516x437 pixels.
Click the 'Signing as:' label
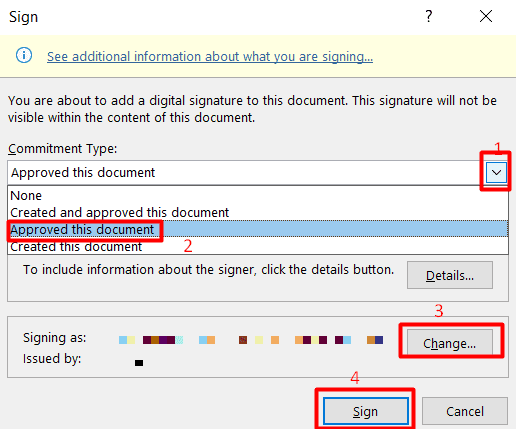55,338
